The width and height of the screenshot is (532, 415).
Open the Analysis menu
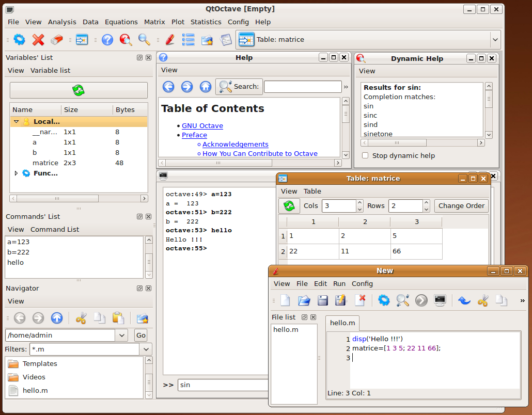[62, 22]
